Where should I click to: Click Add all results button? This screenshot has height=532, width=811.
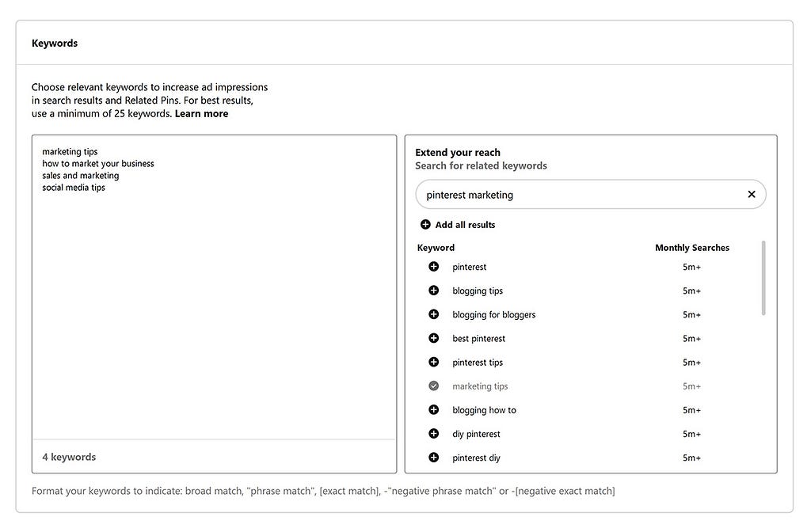pos(458,224)
